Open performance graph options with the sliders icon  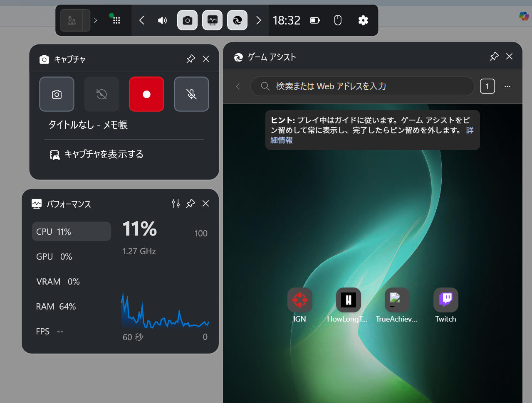[x=175, y=204]
